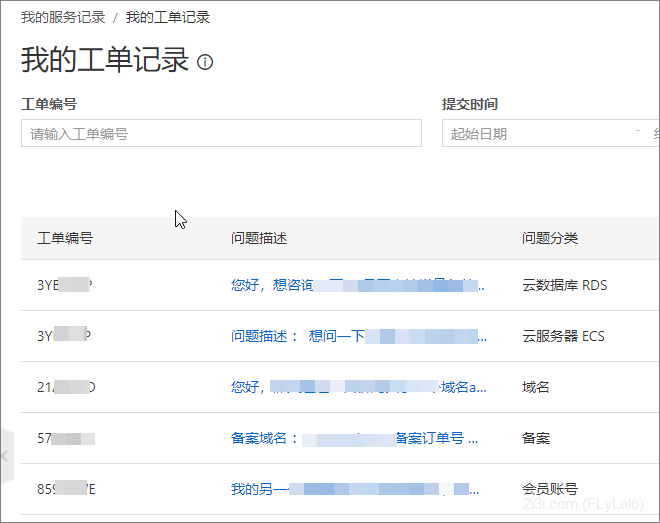Expand the collapsed sidebar with left-edge arrow
This screenshot has width=660, height=523.
tap(6, 456)
